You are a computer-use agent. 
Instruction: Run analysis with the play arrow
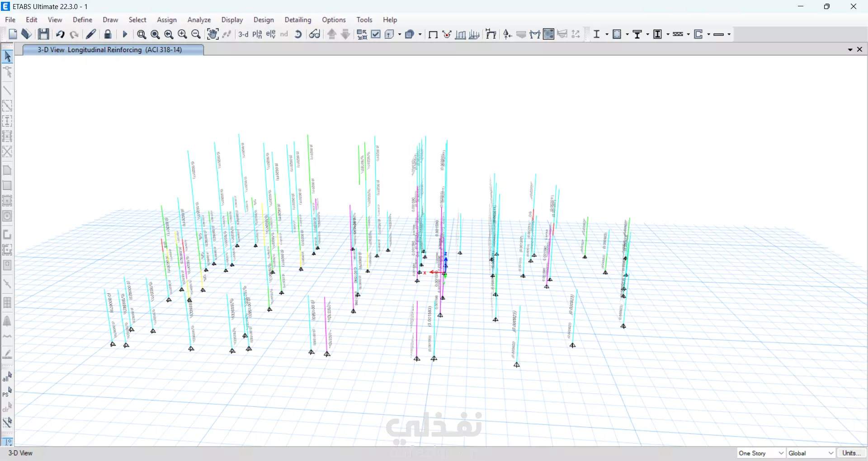[x=125, y=34]
